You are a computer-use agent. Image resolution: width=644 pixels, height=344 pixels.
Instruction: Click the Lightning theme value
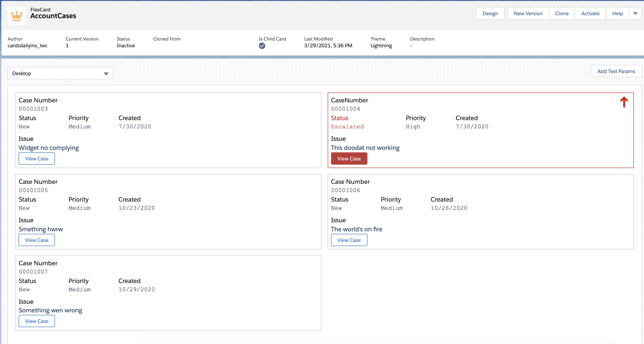coord(381,46)
